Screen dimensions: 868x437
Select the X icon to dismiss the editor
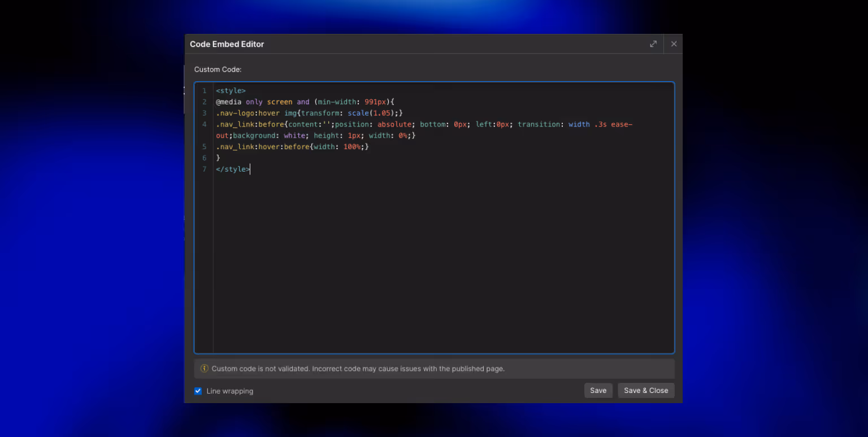click(x=674, y=43)
